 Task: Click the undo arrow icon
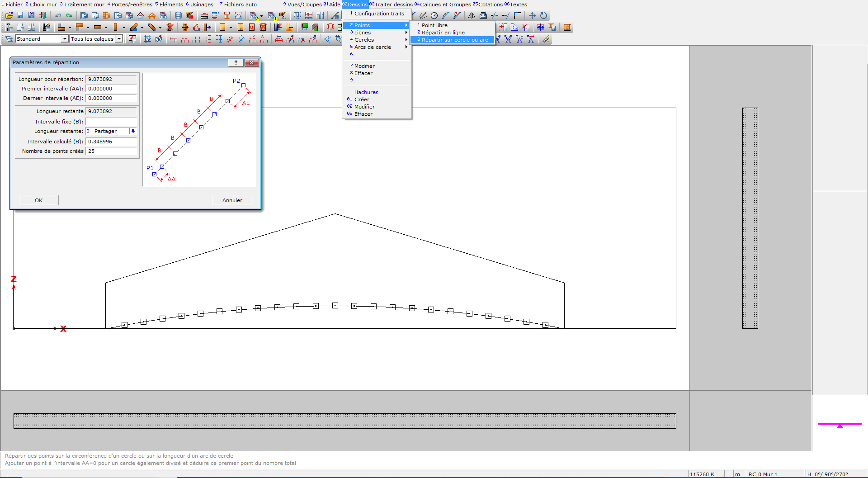[58, 15]
